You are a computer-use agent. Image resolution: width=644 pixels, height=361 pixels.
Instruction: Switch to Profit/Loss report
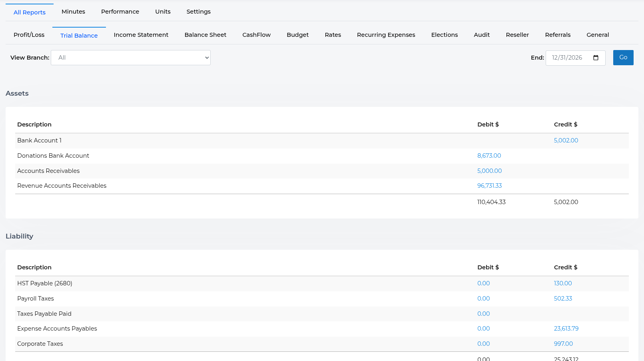[x=29, y=35]
